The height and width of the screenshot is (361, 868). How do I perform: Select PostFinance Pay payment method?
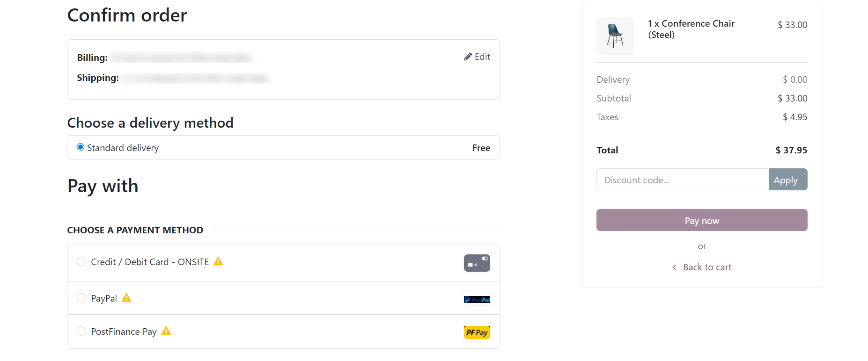(81, 332)
